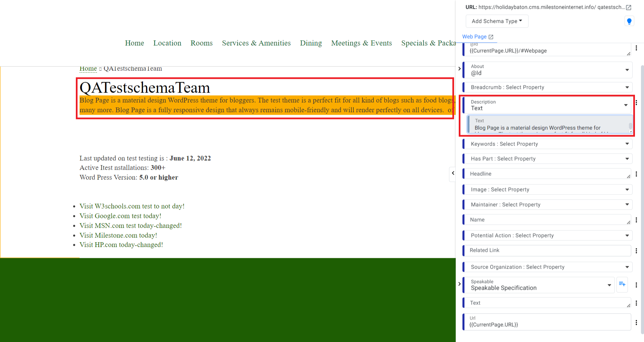
Task: Open the Speakable Specification dropdown
Action: 539,285
